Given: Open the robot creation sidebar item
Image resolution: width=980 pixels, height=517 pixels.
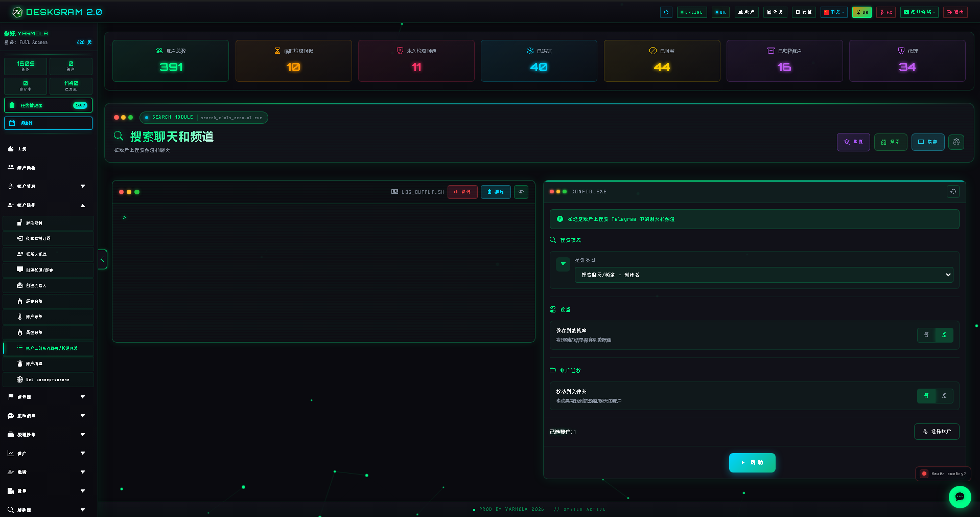Looking at the screenshot, I should (49, 285).
